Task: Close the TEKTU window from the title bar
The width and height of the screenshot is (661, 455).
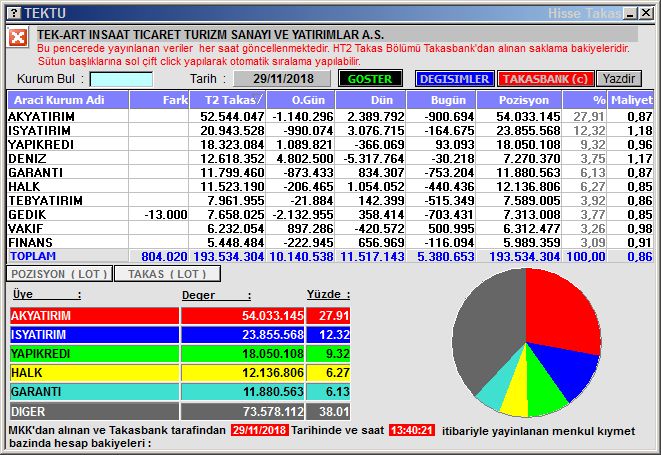Action: (x=645, y=13)
